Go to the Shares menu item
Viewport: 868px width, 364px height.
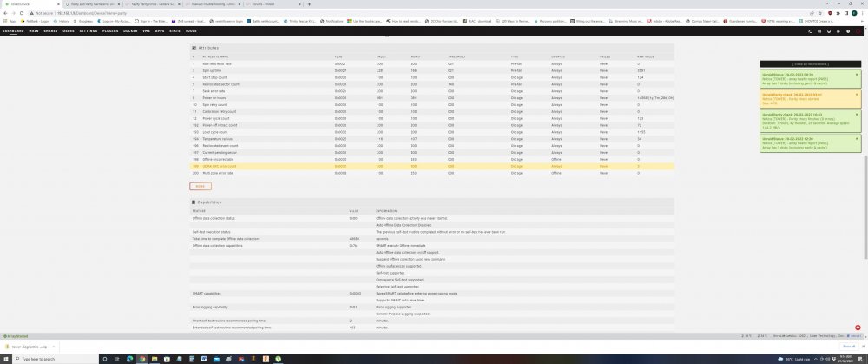[x=50, y=31]
